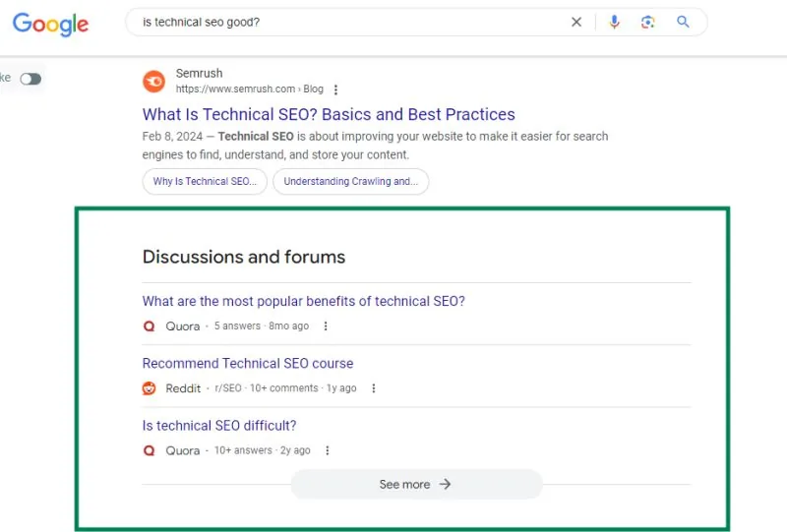Select the Understanding Crawling and... chip

(x=351, y=181)
